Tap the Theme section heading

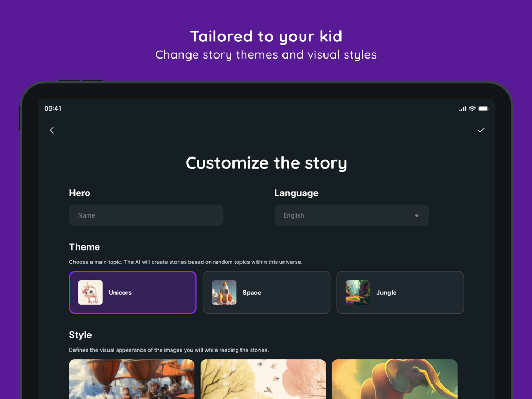[85, 247]
